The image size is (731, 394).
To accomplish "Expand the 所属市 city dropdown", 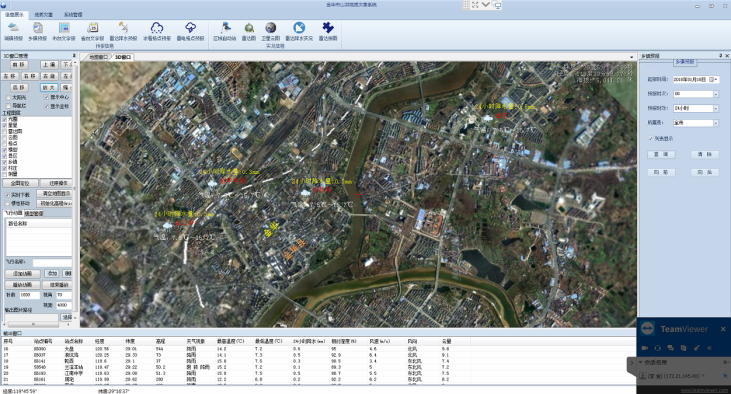I will pos(716,123).
